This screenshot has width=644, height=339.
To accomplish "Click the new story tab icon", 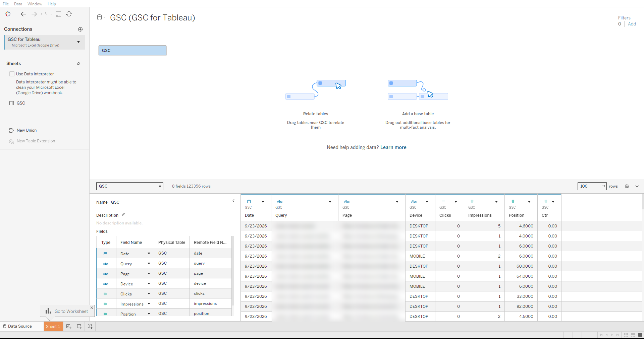I will pyautogui.click(x=90, y=327).
